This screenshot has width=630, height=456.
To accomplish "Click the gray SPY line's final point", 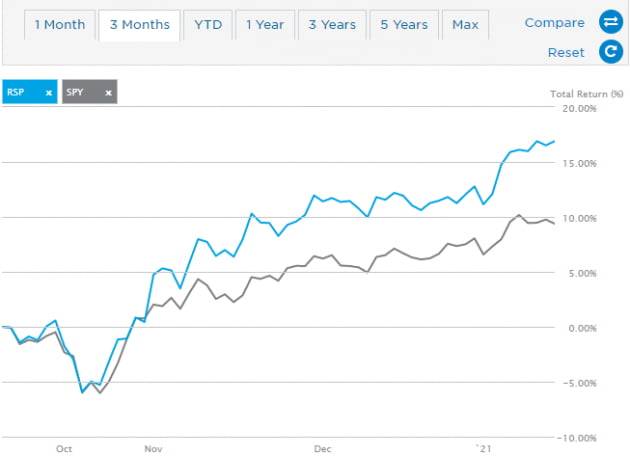I will pyautogui.click(x=554, y=223).
